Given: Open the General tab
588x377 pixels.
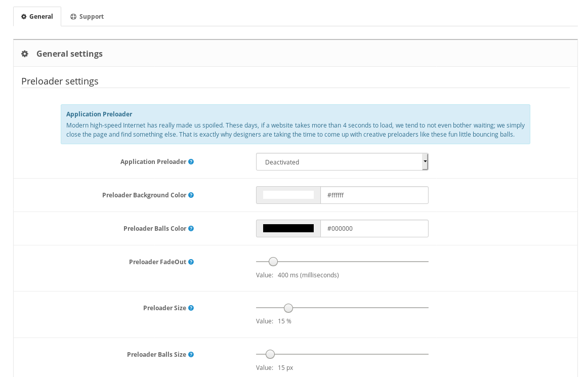Looking at the screenshot, I should tap(37, 17).
